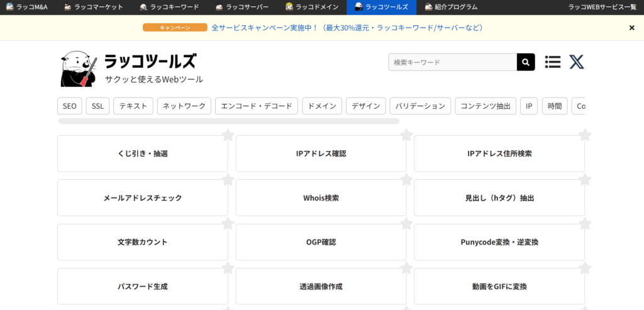
Task: Close the campaign banner
Action: point(631,28)
